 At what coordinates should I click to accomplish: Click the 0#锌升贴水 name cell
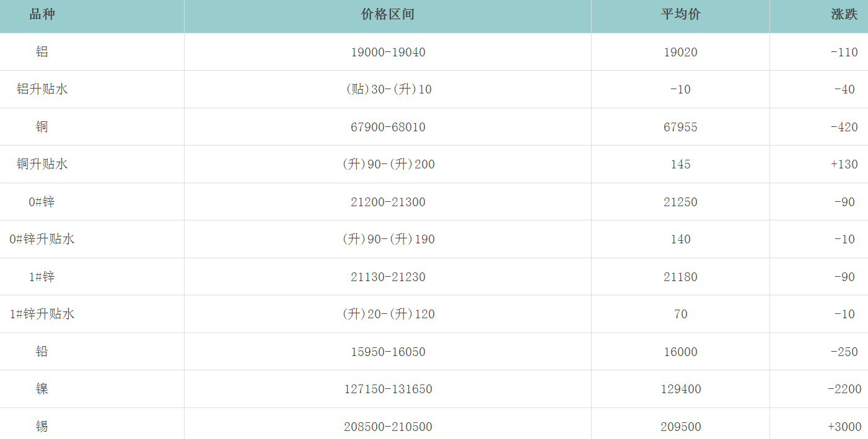[42, 239]
